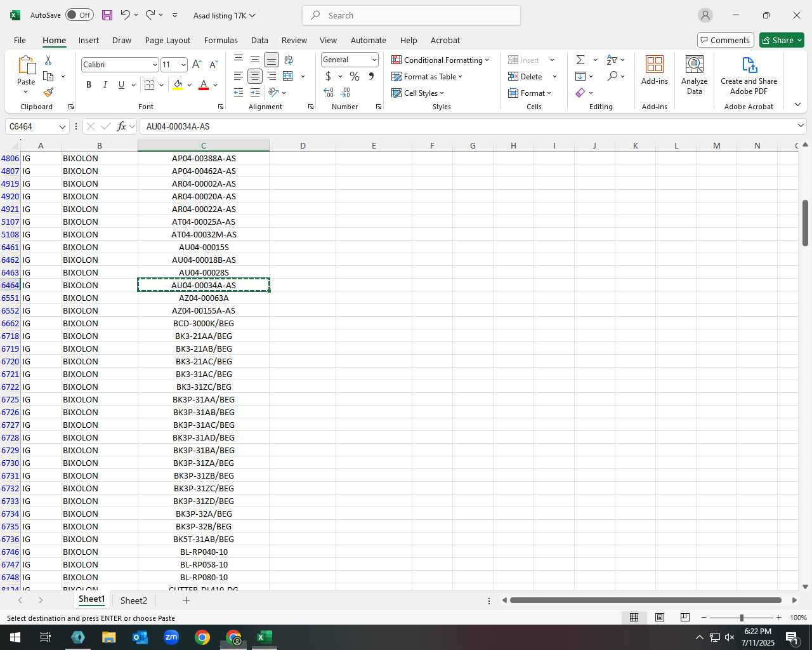Click Increase Indent icon
Screen dimensions: 812x650
tap(255, 93)
